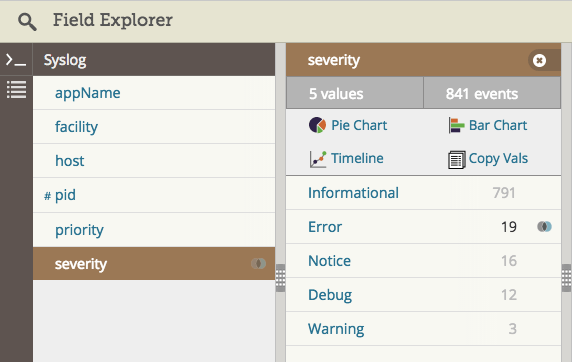Select the list view icon in sidebar
This screenshot has height=362, width=572.
16,89
